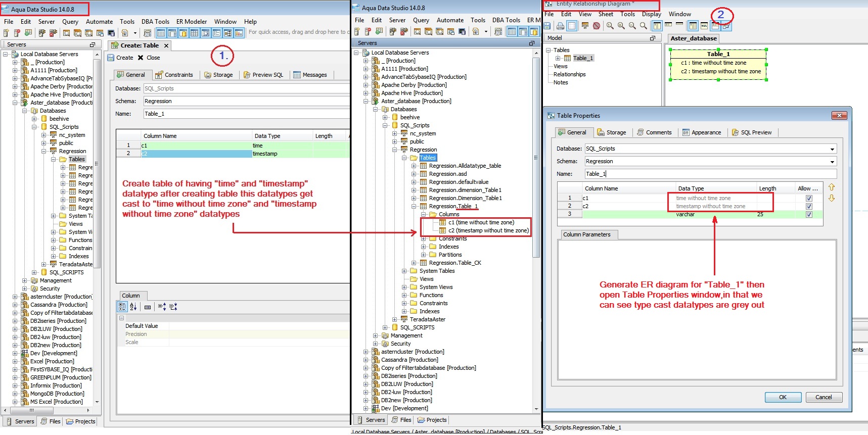Close the Create: Table tab with its X

(166, 45)
